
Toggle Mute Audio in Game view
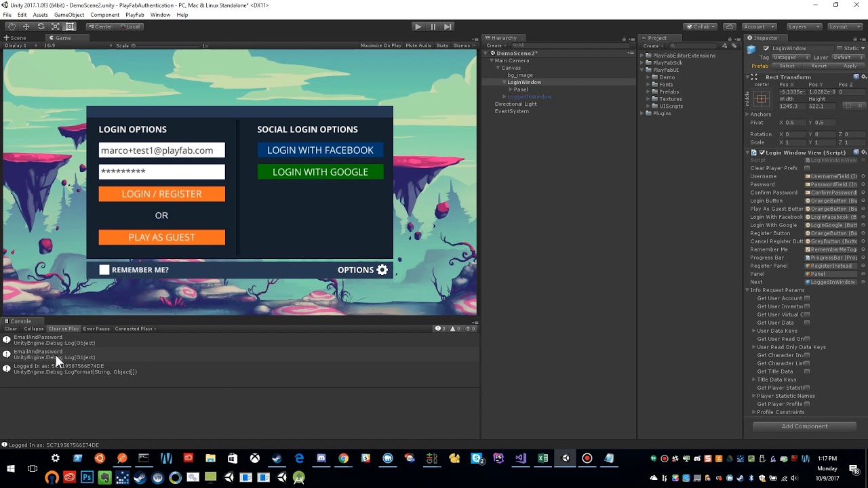(418, 45)
